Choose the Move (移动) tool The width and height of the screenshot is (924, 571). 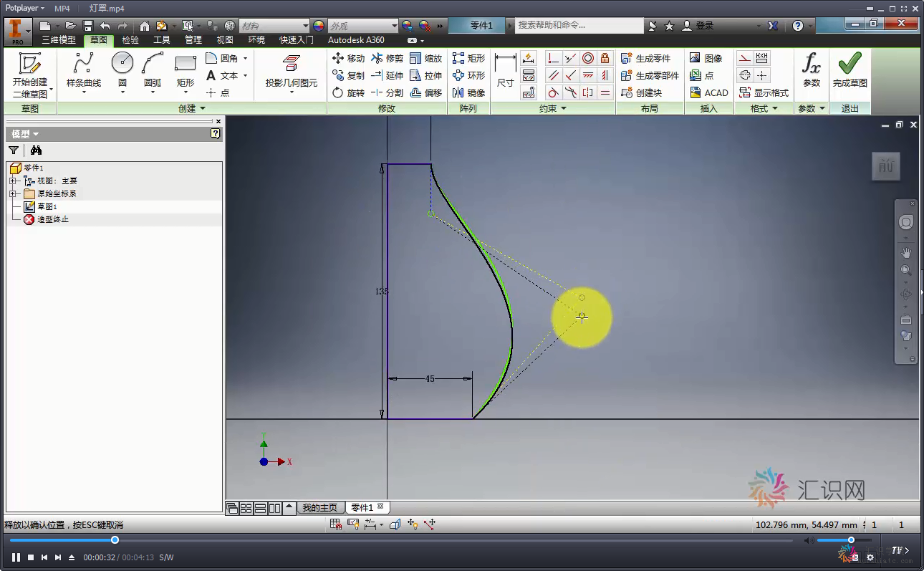click(x=349, y=58)
